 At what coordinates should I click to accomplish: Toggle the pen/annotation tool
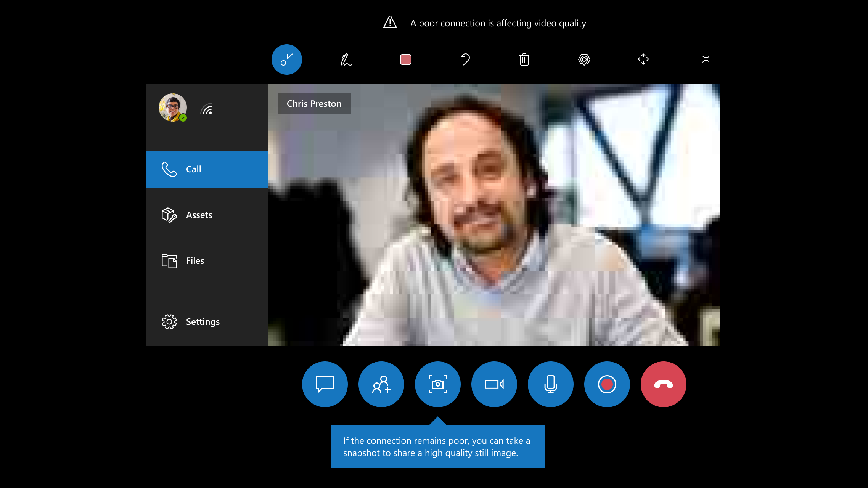point(346,59)
